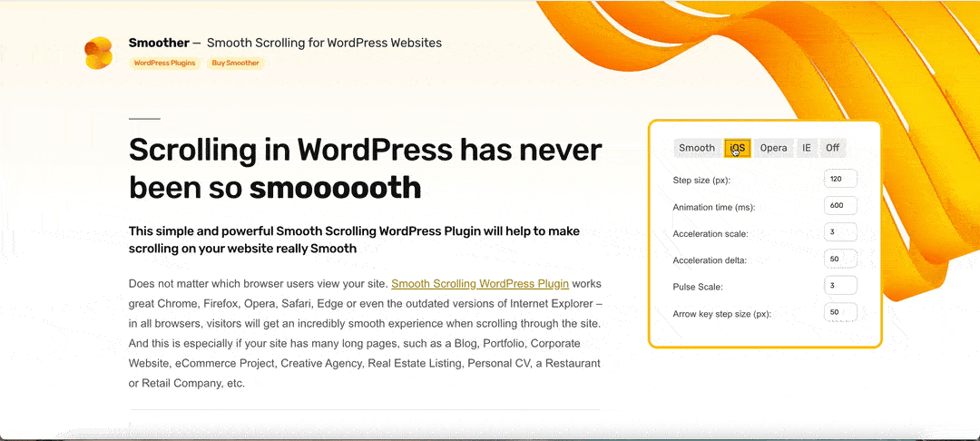Switch to the Off preset tab
Viewport: 980px width, 441px height.
832,148
